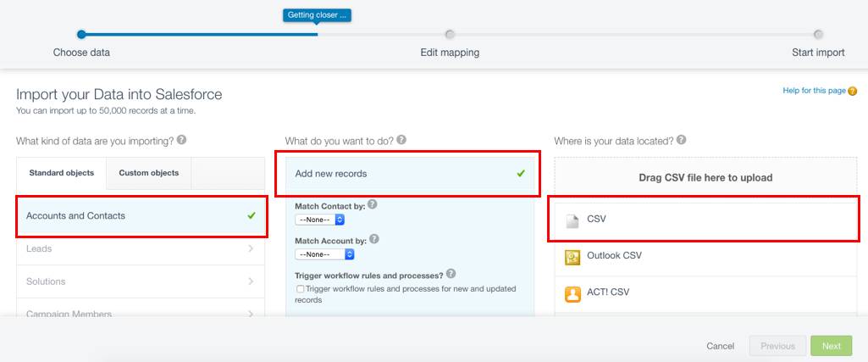The image size is (868, 362).
Task: Expand the Solutions row chevron
Action: tap(251, 281)
